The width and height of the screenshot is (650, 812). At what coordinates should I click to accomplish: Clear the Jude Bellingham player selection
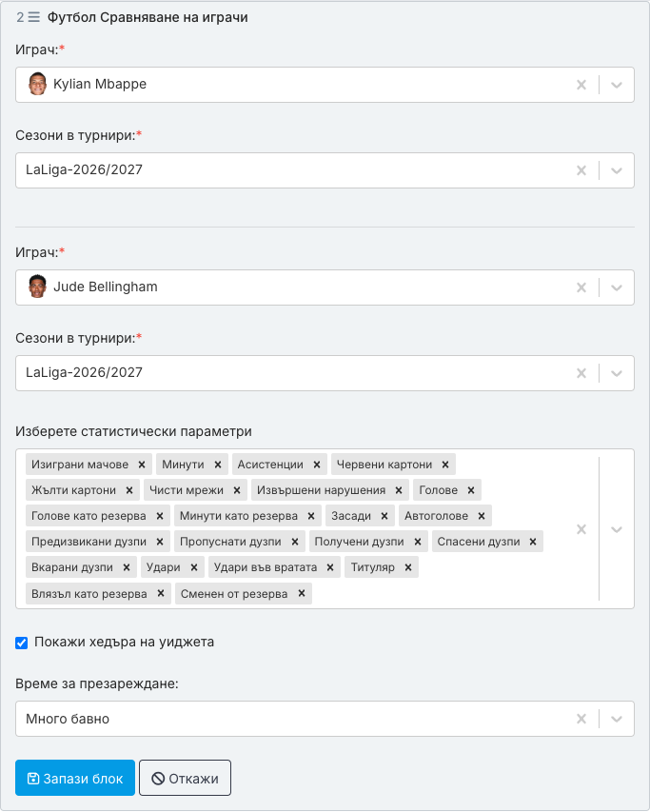[x=581, y=287]
